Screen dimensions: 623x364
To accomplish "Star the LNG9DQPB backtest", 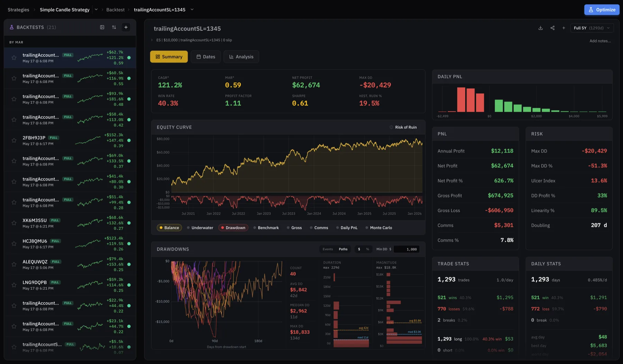I will pyautogui.click(x=14, y=285).
